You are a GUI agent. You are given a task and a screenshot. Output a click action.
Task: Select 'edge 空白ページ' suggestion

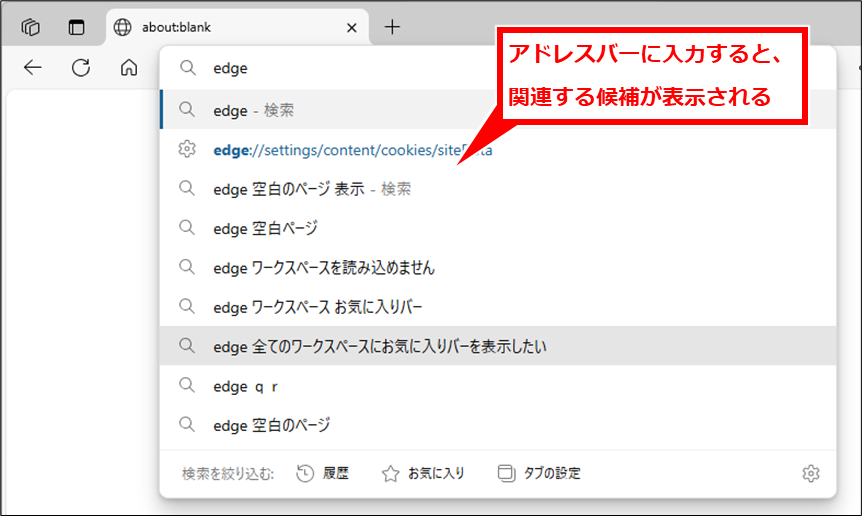498,228
